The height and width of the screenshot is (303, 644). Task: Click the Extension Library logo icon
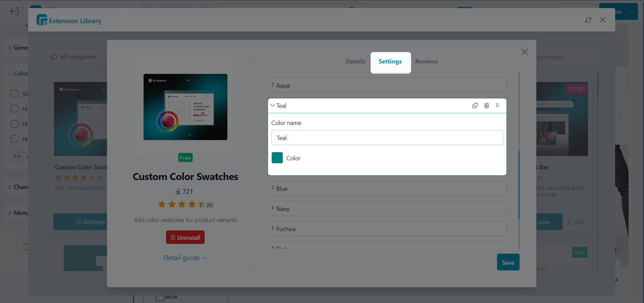click(x=42, y=20)
